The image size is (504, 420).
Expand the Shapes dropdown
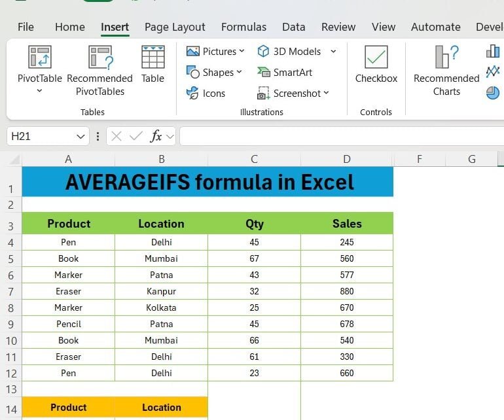239,72
